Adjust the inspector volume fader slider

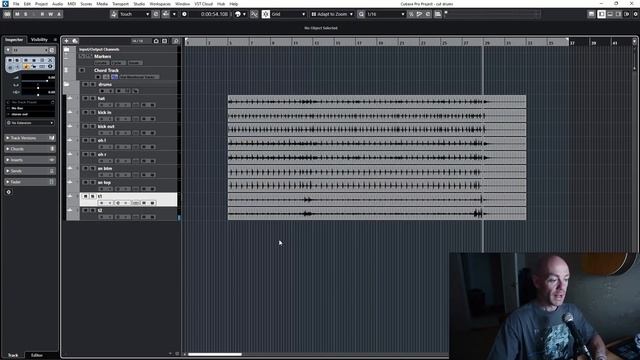(x=38, y=81)
